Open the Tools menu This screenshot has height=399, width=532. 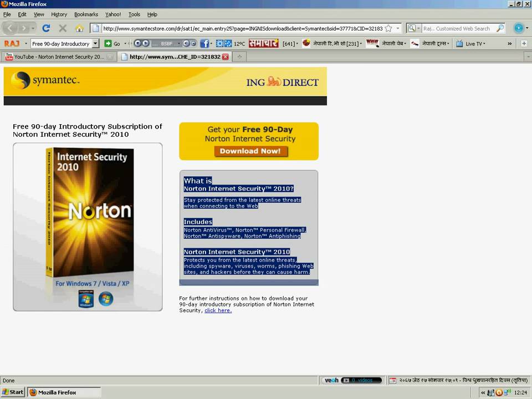[134, 14]
